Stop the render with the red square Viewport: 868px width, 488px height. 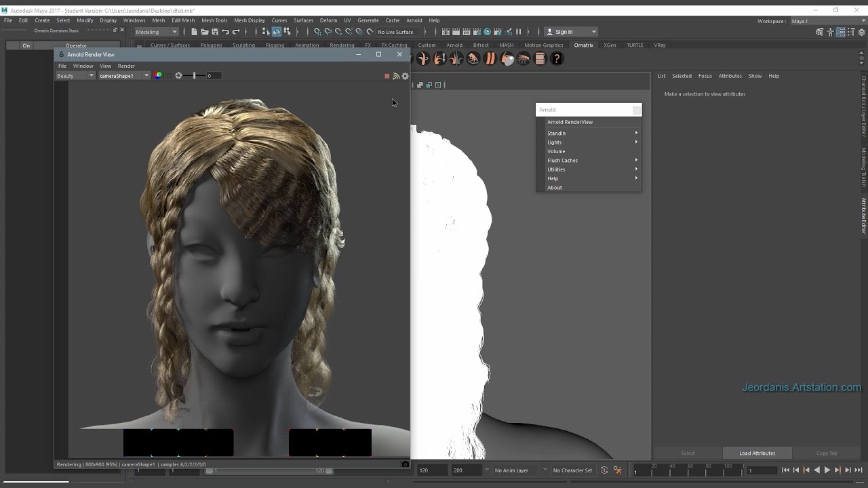pyautogui.click(x=387, y=76)
